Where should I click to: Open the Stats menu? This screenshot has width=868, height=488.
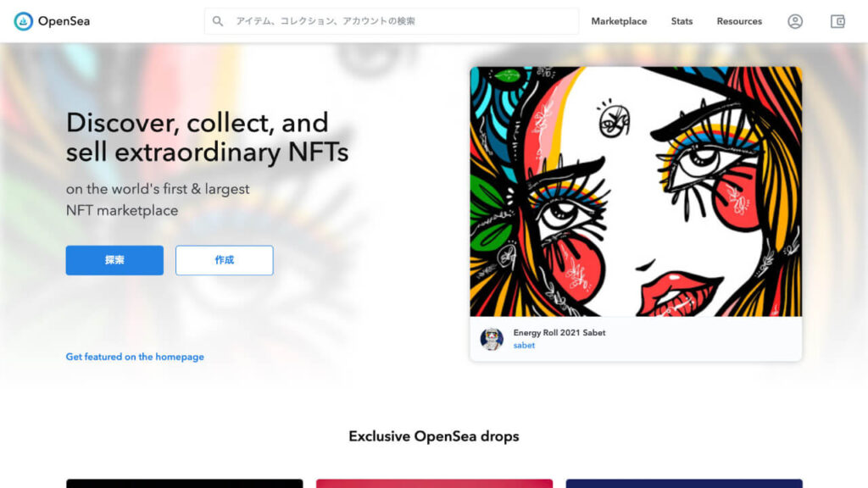pyautogui.click(x=682, y=21)
